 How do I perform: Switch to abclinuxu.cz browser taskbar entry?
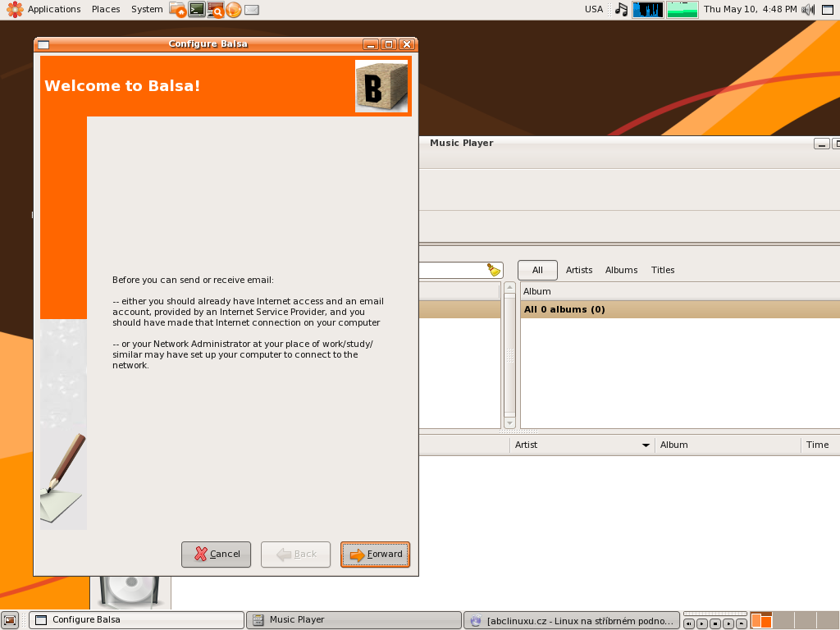pos(572,620)
